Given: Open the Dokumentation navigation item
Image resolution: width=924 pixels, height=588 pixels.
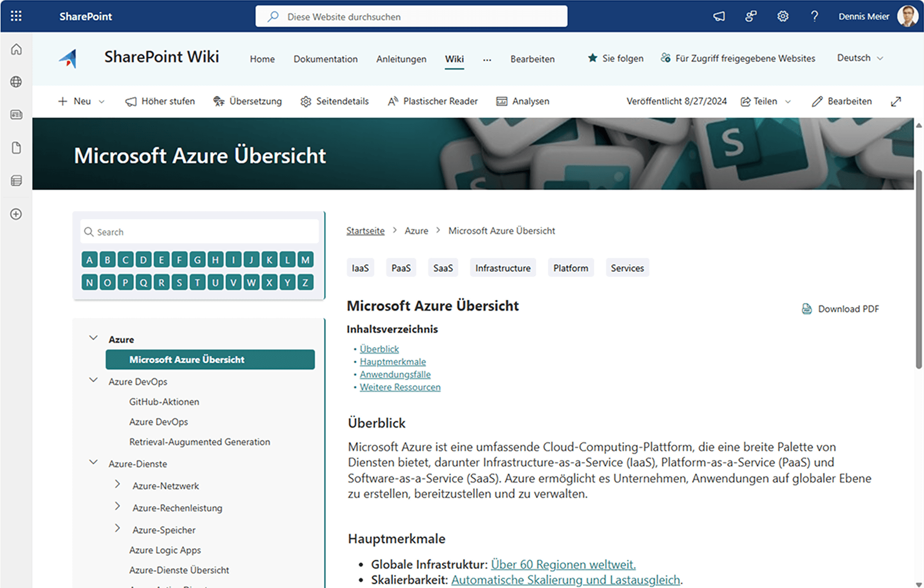Looking at the screenshot, I should 325,59.
